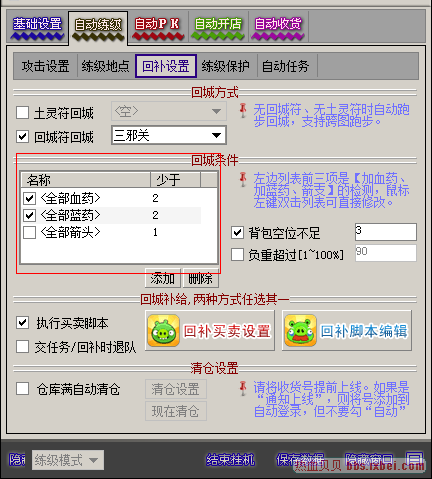Click the green pig 回补买卖设置 icon
The height and width of the screenshot is (479, 432).
pos(163,331)
